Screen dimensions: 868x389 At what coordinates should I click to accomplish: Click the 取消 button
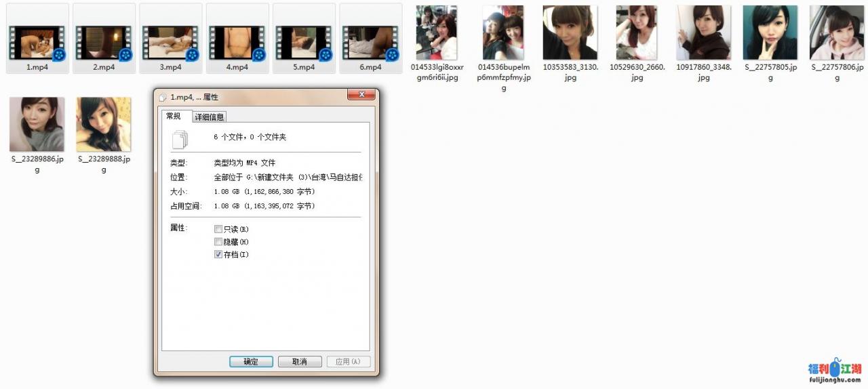click(x=299, y=362)
